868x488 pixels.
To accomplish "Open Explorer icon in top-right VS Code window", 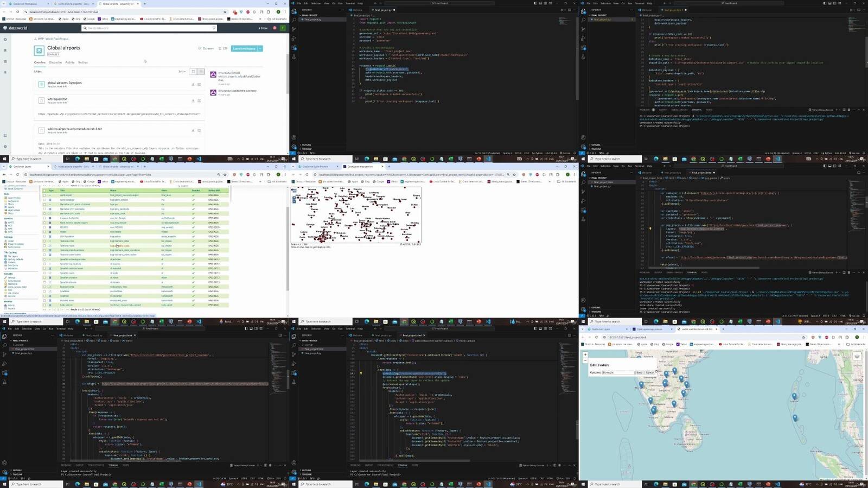I will [583, 12].
